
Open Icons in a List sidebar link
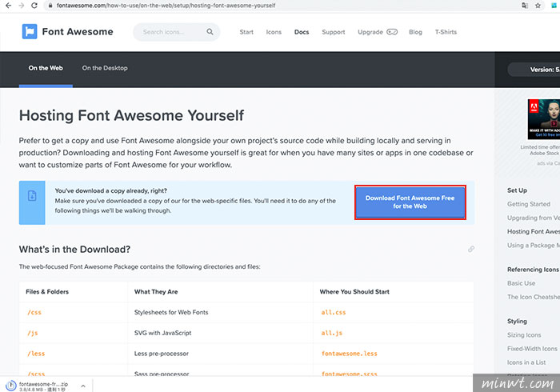point(526,362)
